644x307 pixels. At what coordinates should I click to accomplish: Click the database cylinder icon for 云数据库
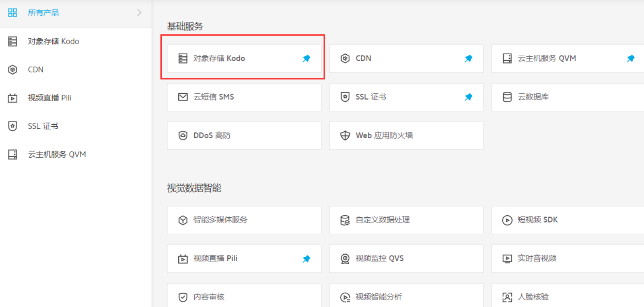click(x=507, y=97)
